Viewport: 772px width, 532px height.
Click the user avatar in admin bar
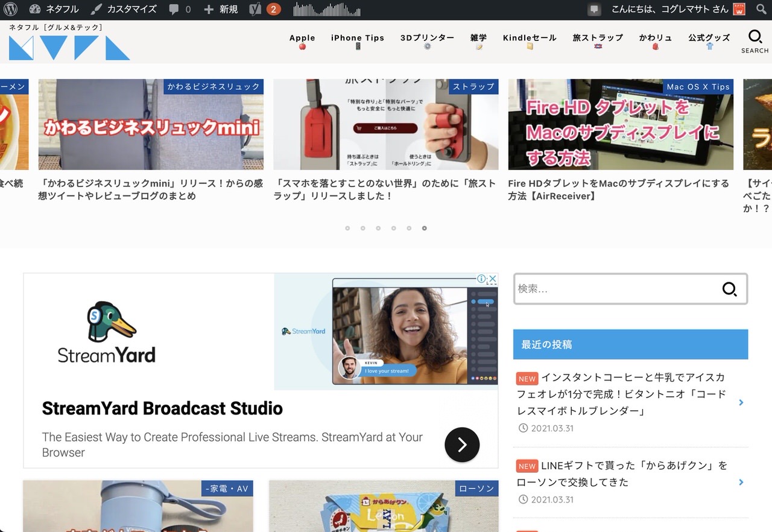click(x=739, y=9)
